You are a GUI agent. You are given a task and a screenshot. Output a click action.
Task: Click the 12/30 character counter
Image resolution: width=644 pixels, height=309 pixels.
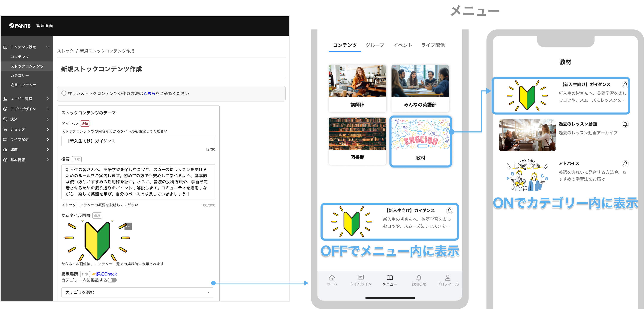(210, 149)
